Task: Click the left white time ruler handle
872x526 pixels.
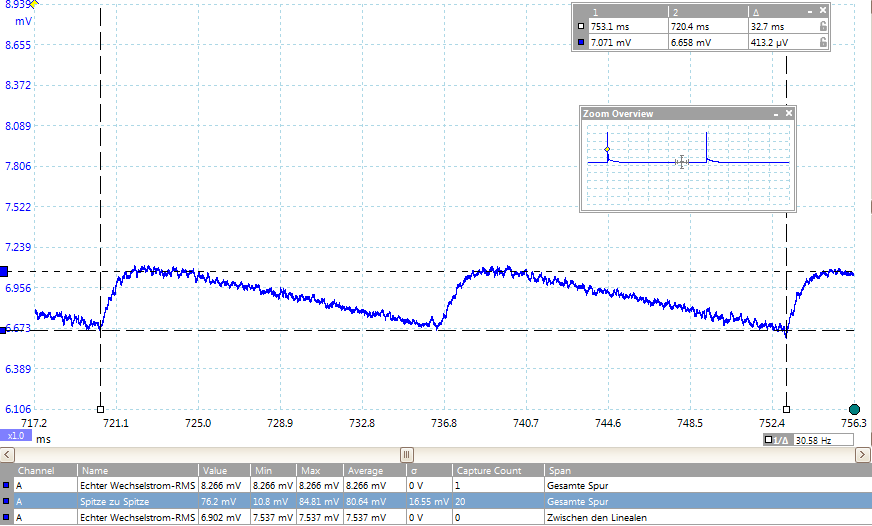Action: (100, 409)
